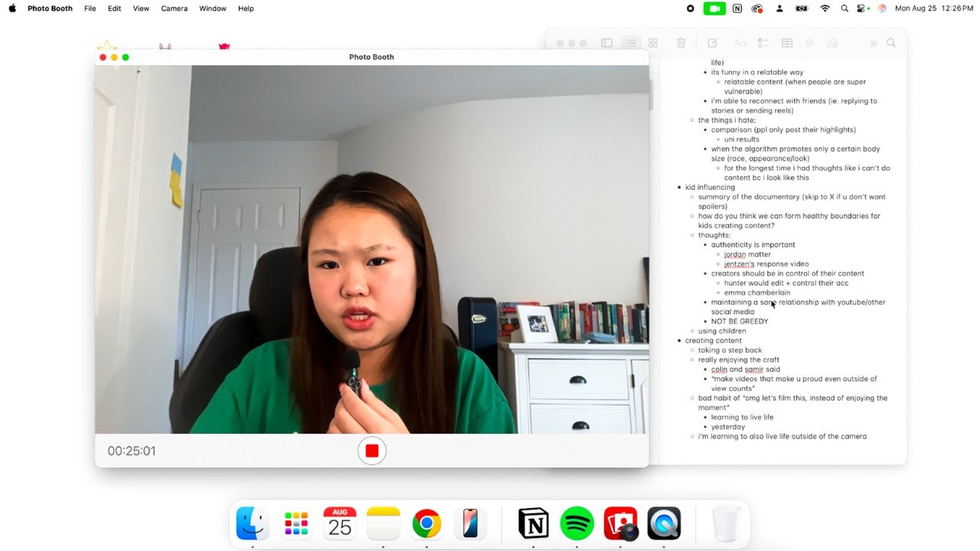Image resolution: width=980 pixels, height=551 pixels.
Task: Open the Camera menu
Action: (175, 8)
